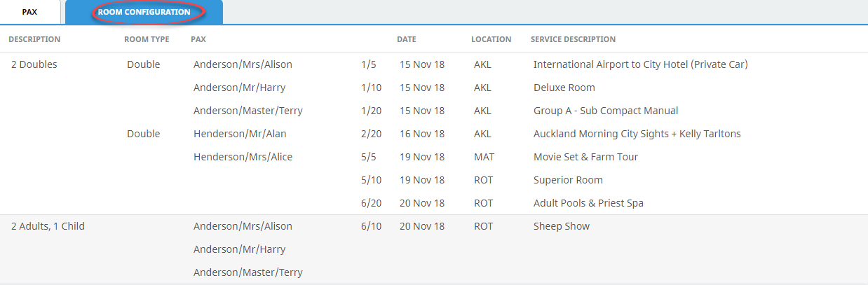Screen dimensions: 868x285
Task: Open the Room Configuration tab
Action: pos(144,12)
